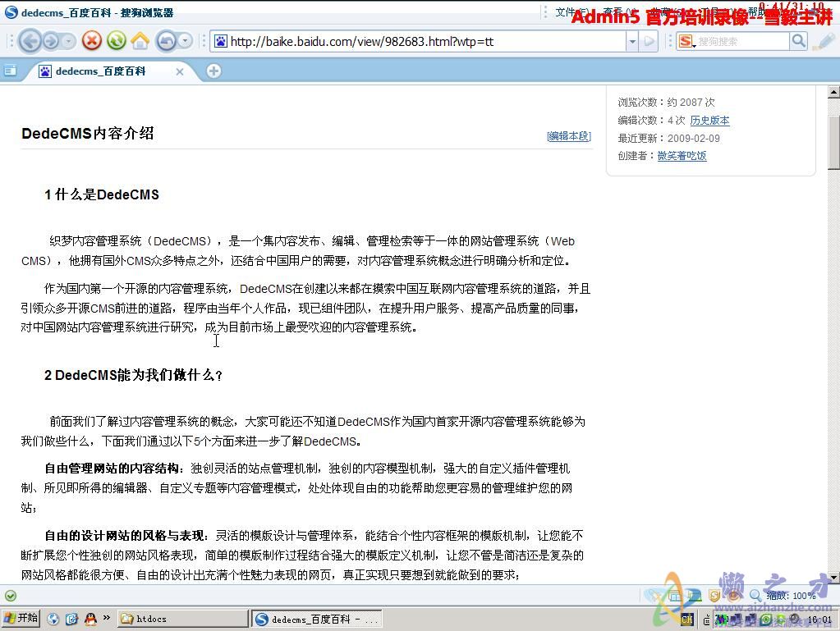Refresh the page with the green reload icon
The image size is (840, 631).
click(117, 41)
